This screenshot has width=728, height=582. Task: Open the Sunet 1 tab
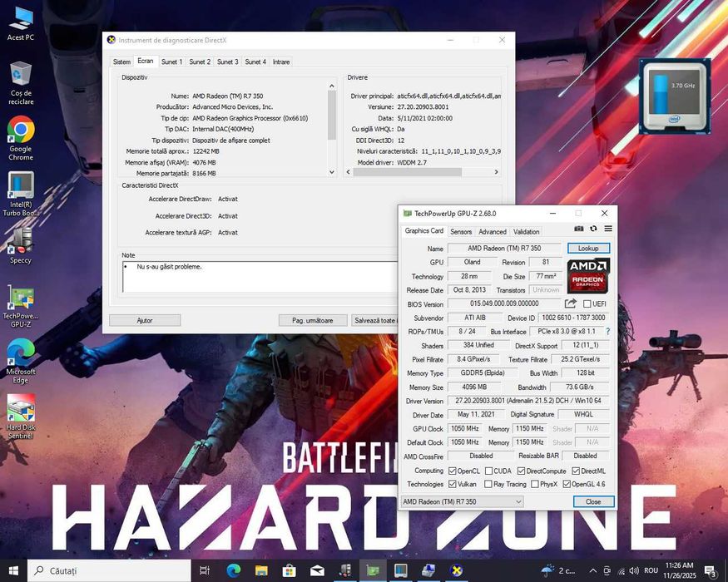[x=171, y=62]
